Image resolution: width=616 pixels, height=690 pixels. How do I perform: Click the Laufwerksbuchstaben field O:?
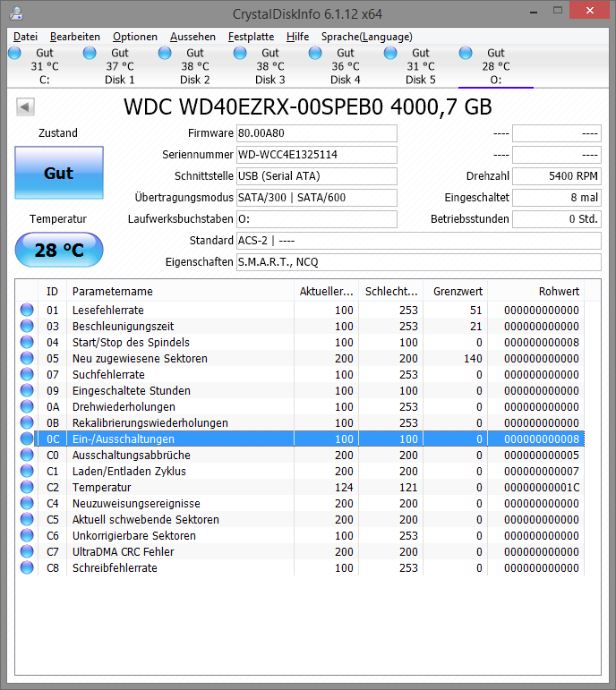tap(317, 219)
